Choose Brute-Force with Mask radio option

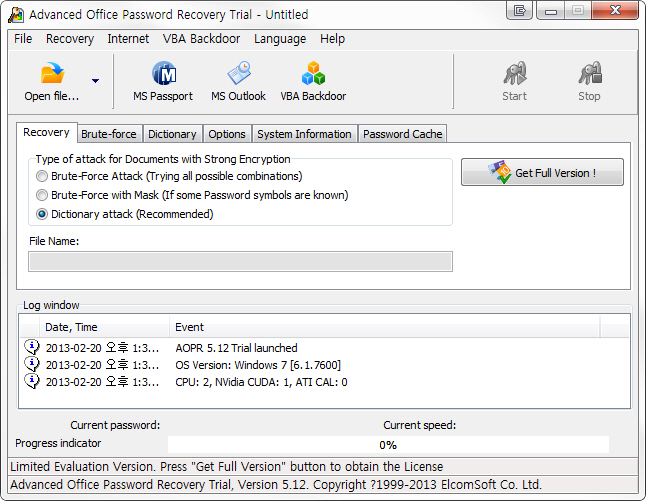[x=42, y=195]
